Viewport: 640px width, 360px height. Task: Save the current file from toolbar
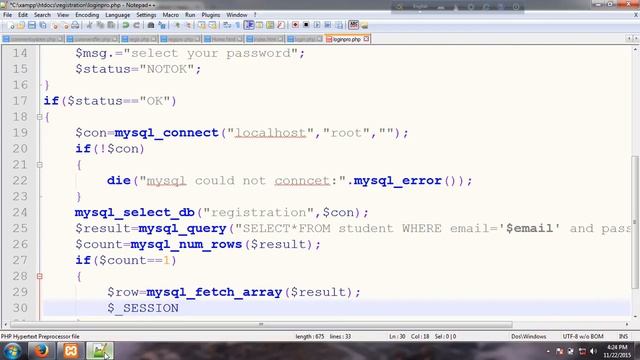pyautogui.click(x=31, y=25)
